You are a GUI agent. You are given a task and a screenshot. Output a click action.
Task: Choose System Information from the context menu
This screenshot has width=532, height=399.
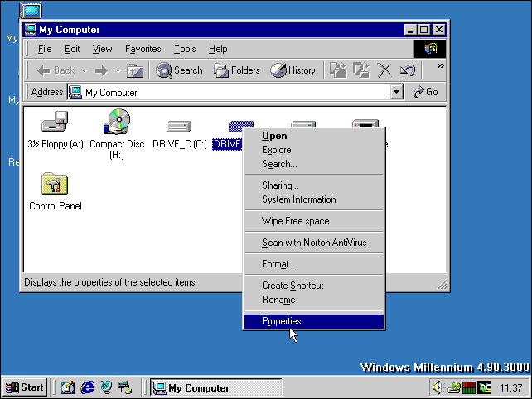click(314, 199)
